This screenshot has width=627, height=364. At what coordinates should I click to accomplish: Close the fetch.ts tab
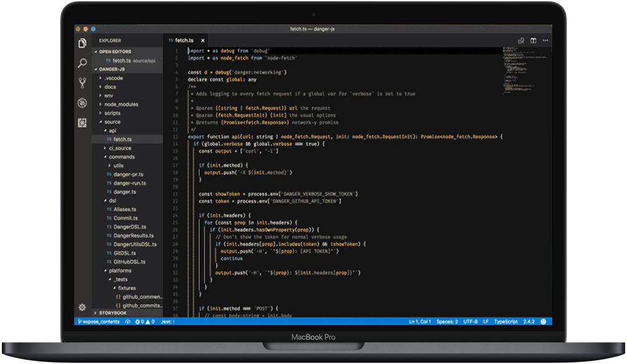(x=203, y=41)
